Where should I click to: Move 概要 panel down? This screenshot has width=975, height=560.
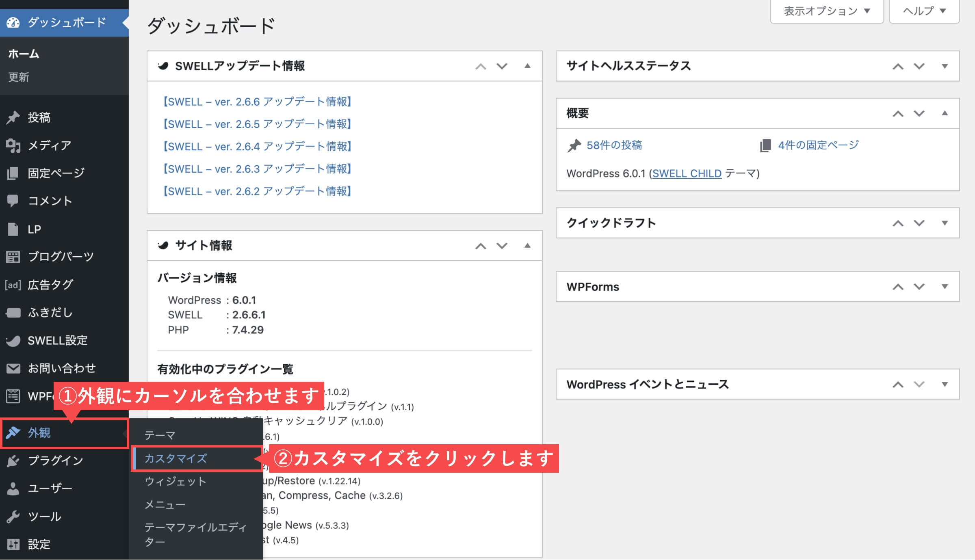point(919,114)
